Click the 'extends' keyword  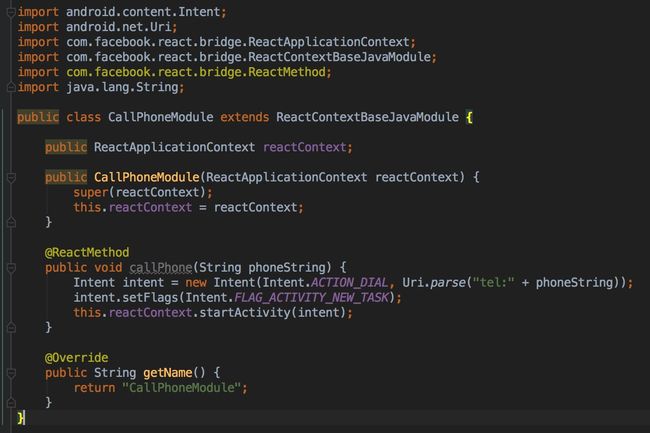[x=244, y=117]
